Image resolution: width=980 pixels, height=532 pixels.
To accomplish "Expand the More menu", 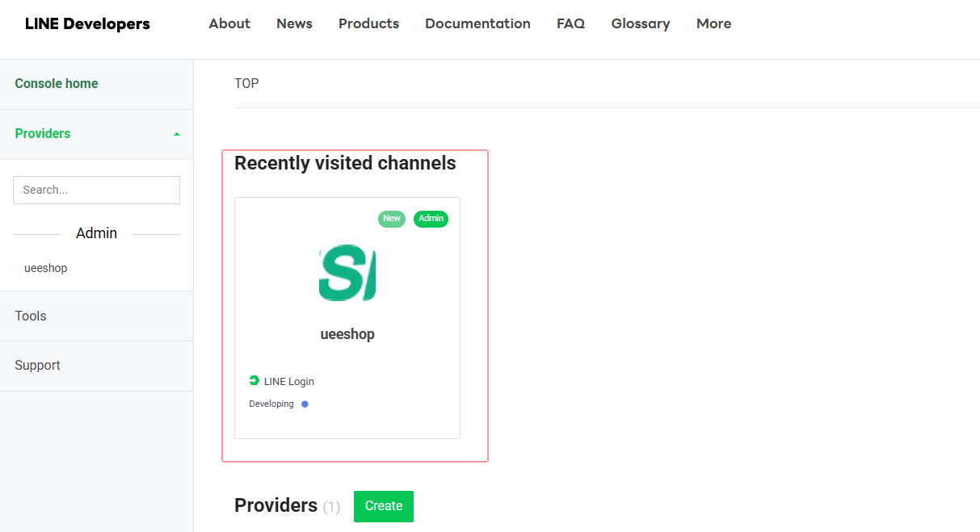I will tap(713, 24).
